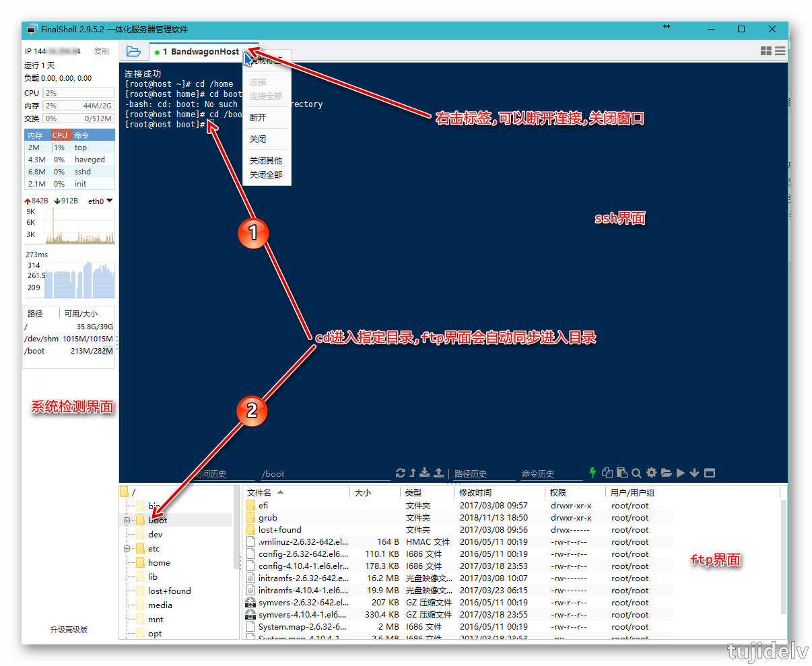
Task: Click the list menu icon at top right
Action: point(780,51)
